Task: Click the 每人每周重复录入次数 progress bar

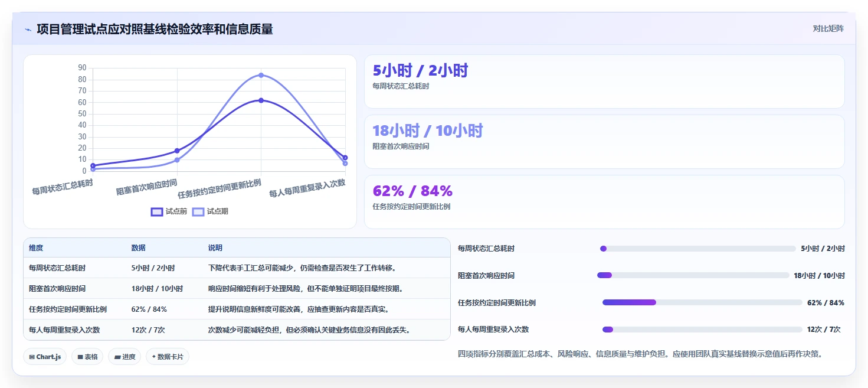Action: click(702, 330)
